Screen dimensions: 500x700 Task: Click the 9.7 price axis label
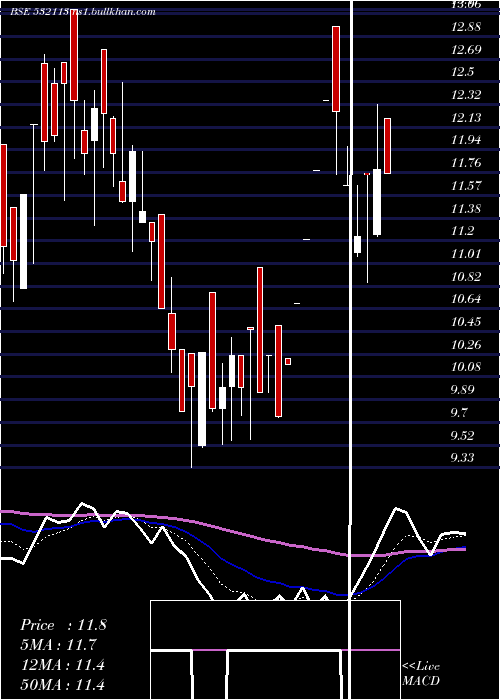point(459,412)
